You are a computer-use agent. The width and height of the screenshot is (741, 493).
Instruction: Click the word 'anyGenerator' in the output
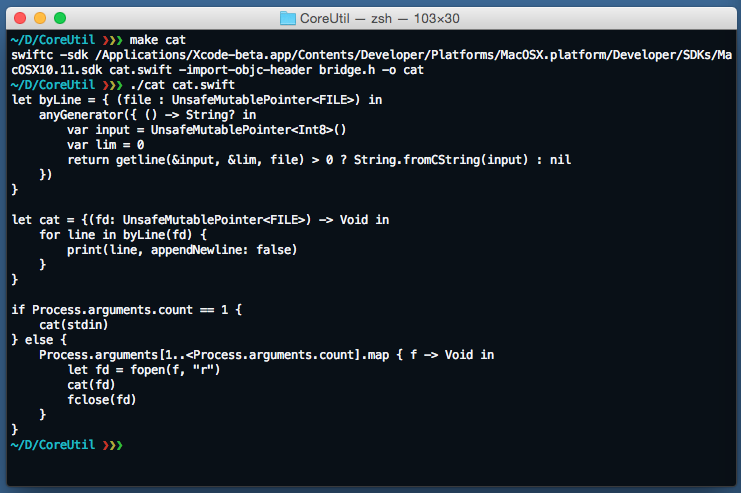coord(81,115)
